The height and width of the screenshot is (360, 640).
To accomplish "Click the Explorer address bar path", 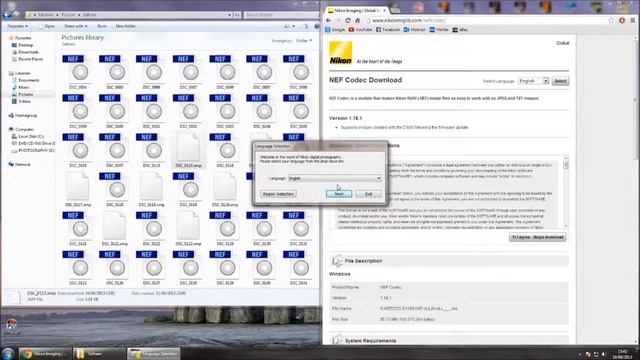I will tap(129, 15).
